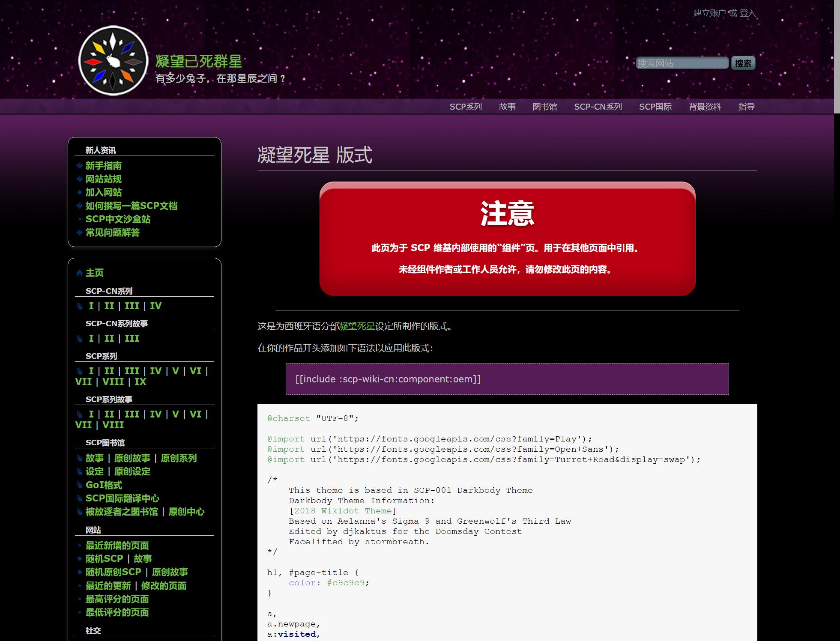Click the diamond bullet next to 新手指南
Image resolution: width=840 pixels, height=641 pixels.
(x=80, y=166)
